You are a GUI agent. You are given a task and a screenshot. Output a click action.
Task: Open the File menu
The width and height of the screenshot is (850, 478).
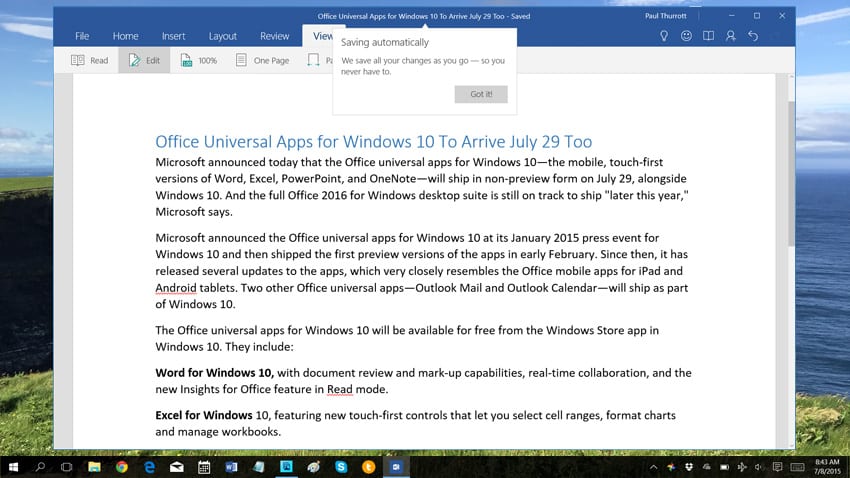pyautogui.click(x=82, y=36)
